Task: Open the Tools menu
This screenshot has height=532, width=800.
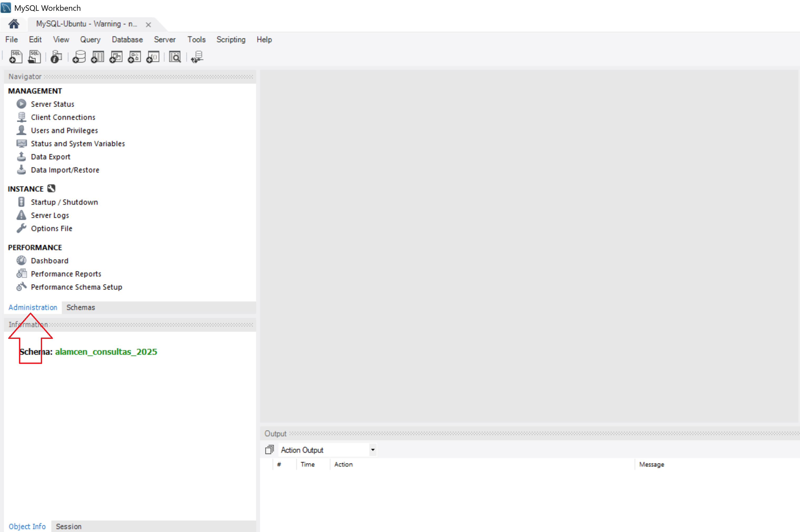Action: 197,39
